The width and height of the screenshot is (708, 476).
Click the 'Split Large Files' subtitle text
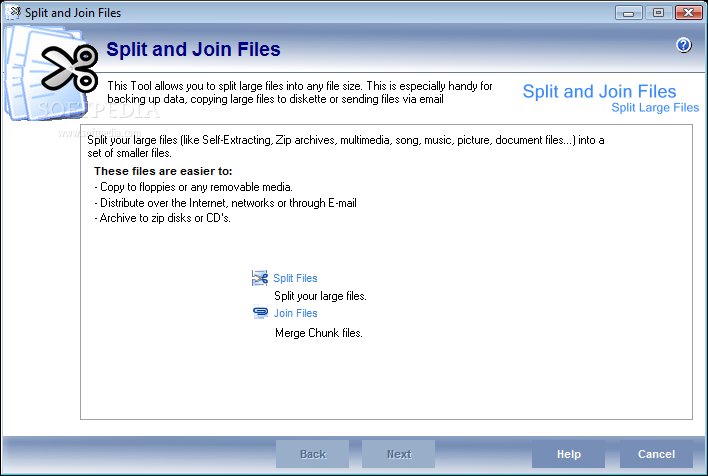tap(655, 107)
